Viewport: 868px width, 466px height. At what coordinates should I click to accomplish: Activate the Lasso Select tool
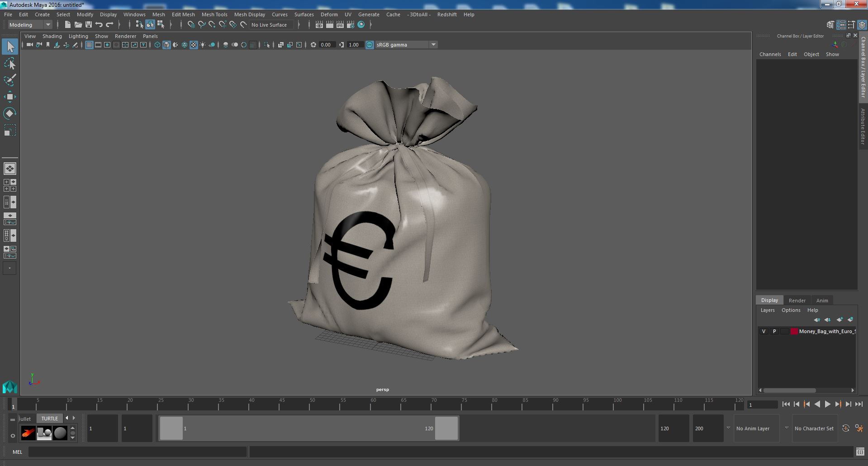10,64
